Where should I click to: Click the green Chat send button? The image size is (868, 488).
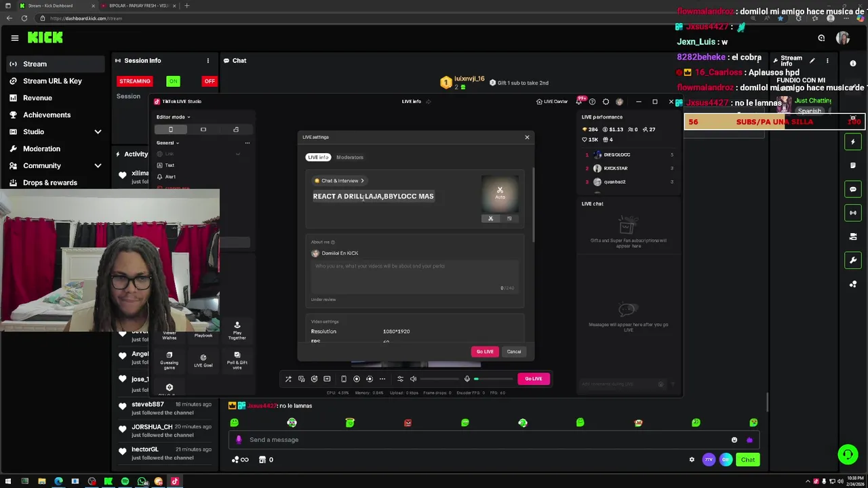click(x=748, y=460)
